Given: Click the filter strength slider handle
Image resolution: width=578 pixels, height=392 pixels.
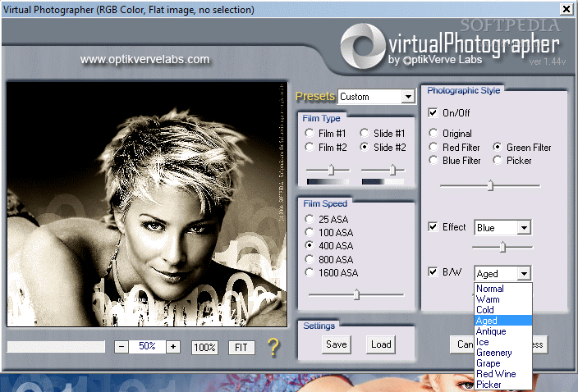Looking at the screenshot, I should 490,185.
